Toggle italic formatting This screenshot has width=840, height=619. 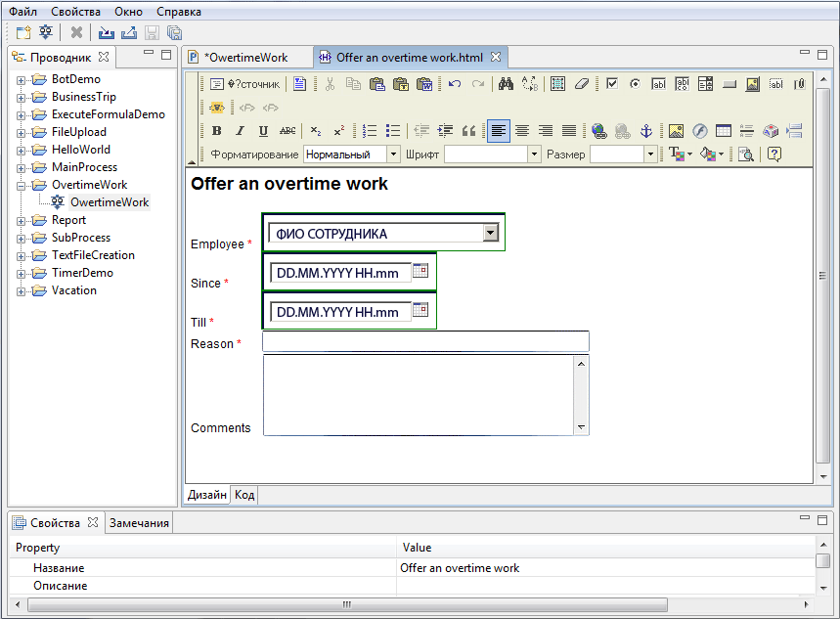[x=239, y=130]
